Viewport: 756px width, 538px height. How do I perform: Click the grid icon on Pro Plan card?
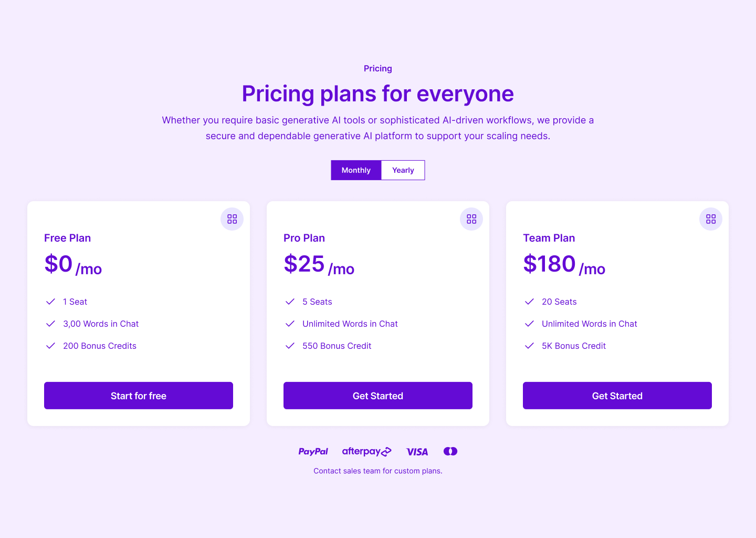click(x=471, y=219)
